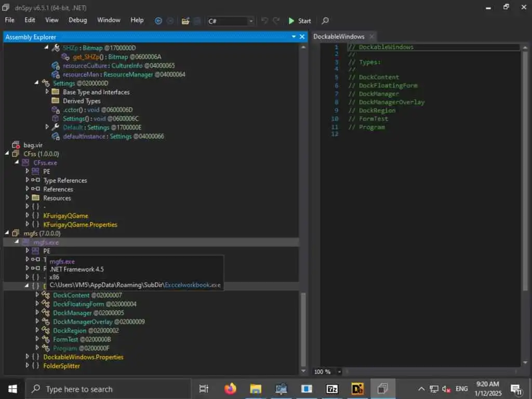The height and width of the screenshot is (399, 532).
Task: Open the Debug menu
Action: (x=78, y=20)
